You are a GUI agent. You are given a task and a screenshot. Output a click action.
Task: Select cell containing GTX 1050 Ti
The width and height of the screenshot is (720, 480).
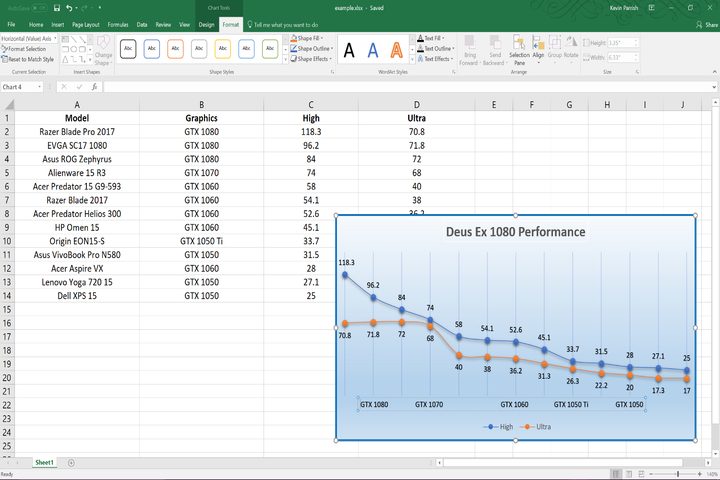click(201, 241)
